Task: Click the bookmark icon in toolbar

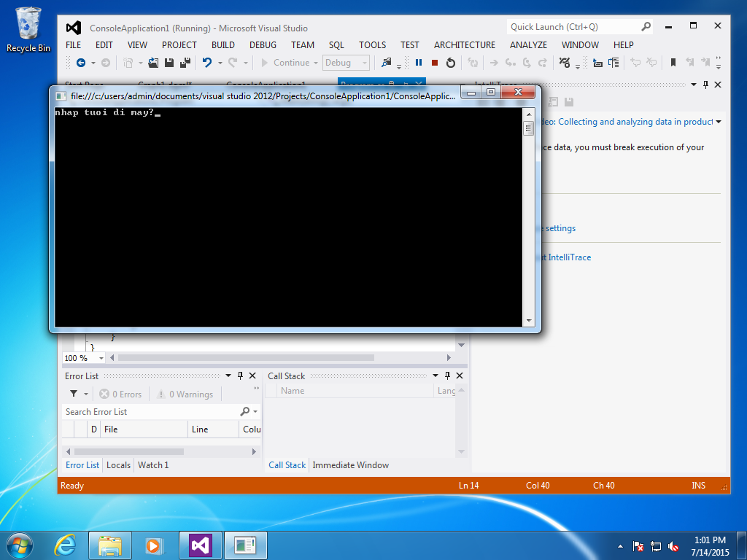Action: (x=673, y=63)
